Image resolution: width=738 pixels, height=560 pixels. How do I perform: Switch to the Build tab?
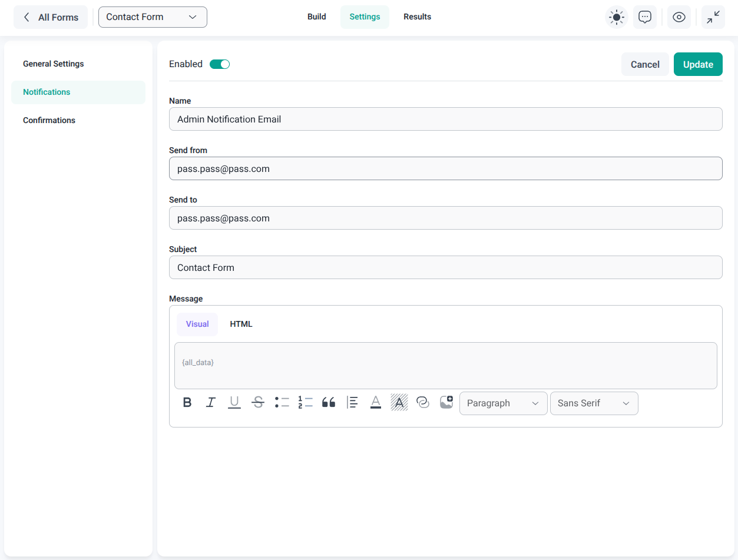click(x=316, y=17)
